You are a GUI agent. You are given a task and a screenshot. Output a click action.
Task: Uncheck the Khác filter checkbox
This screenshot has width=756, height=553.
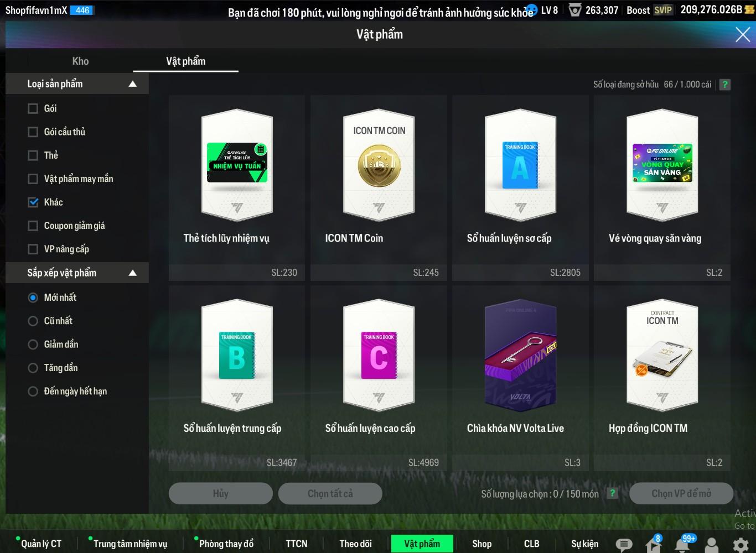[x=33, y=202]
